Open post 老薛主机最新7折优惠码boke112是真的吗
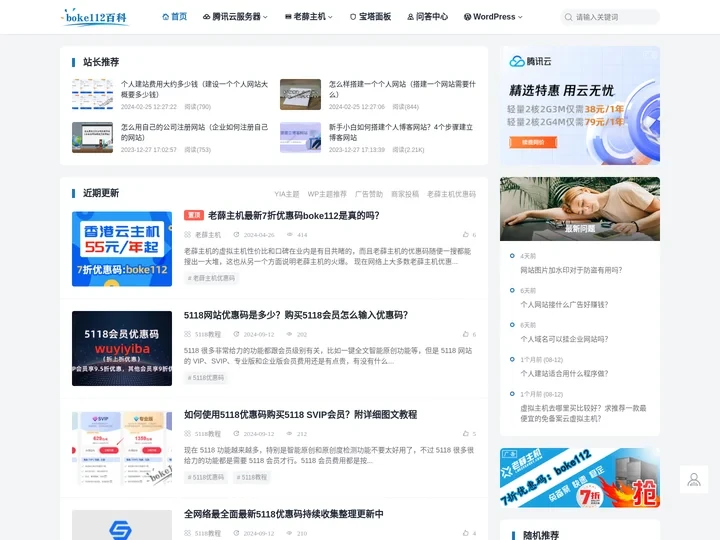 (x=294, y=215)
